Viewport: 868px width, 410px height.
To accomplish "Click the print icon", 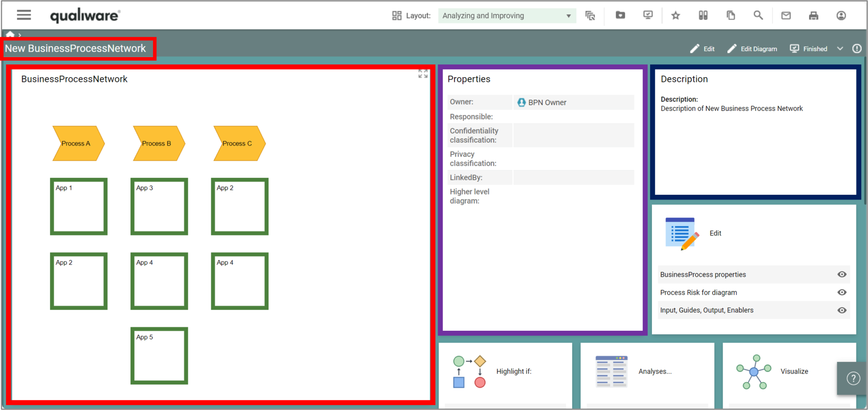I will 813,15.
